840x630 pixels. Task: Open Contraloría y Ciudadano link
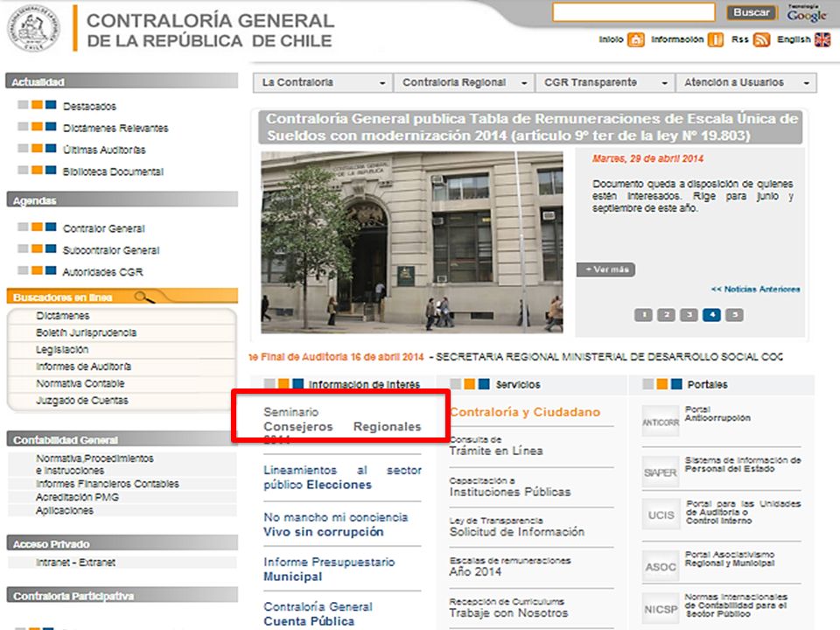click(525, 412)
